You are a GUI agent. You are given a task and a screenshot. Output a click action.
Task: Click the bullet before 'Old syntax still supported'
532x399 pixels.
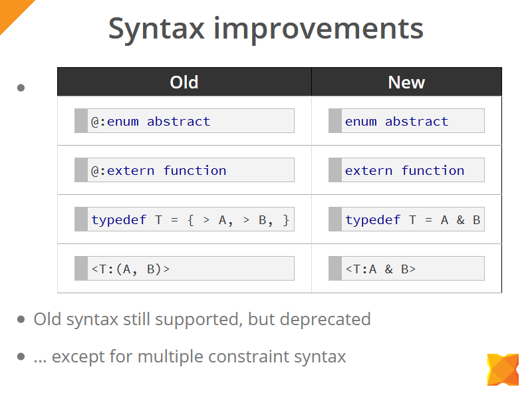pyautogui.click(x=21, y=319)
